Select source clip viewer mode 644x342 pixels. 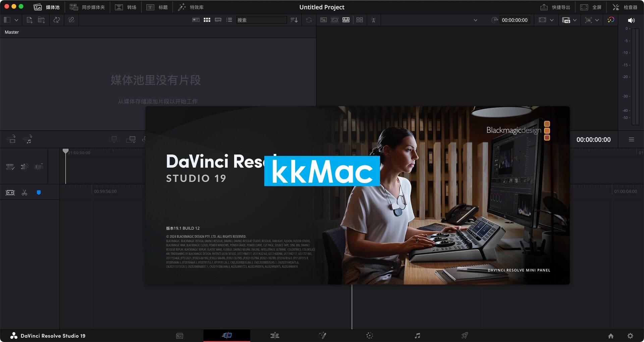click(x=323, y=20)
